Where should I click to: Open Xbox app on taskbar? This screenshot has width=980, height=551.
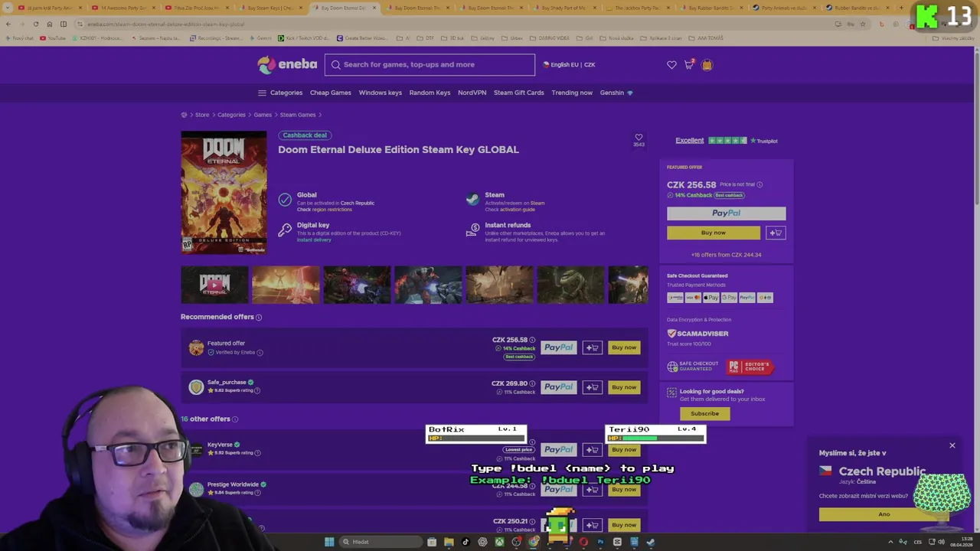[499, 542]
